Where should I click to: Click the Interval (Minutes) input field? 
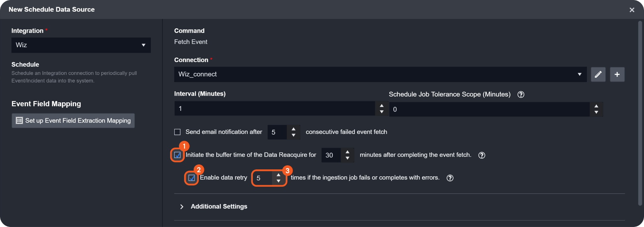tap(274, 109)
